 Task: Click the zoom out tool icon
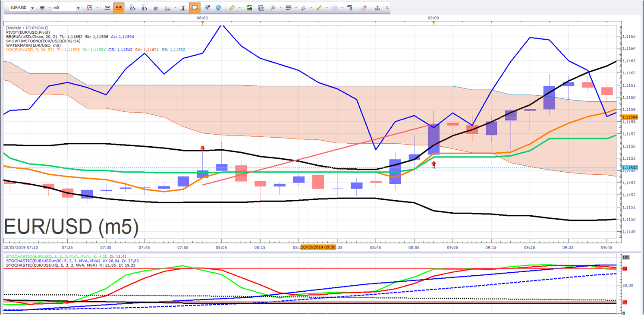[144, 8]
